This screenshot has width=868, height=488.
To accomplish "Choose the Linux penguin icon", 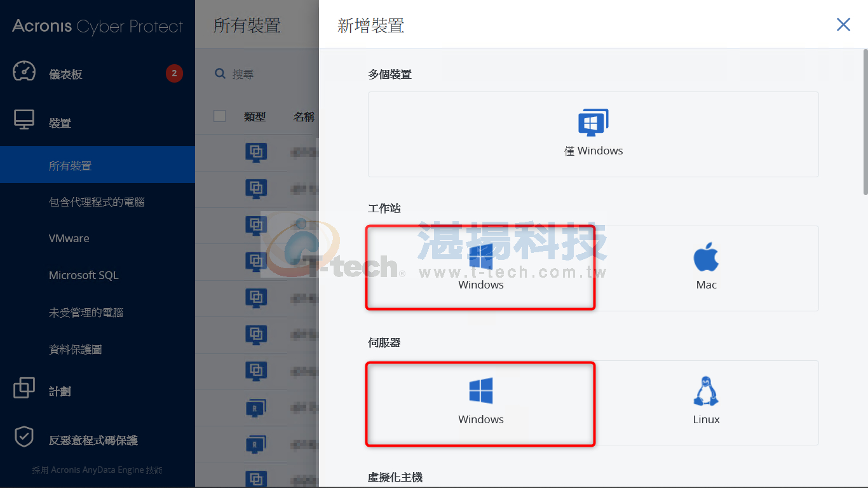I will click(706, 391).
